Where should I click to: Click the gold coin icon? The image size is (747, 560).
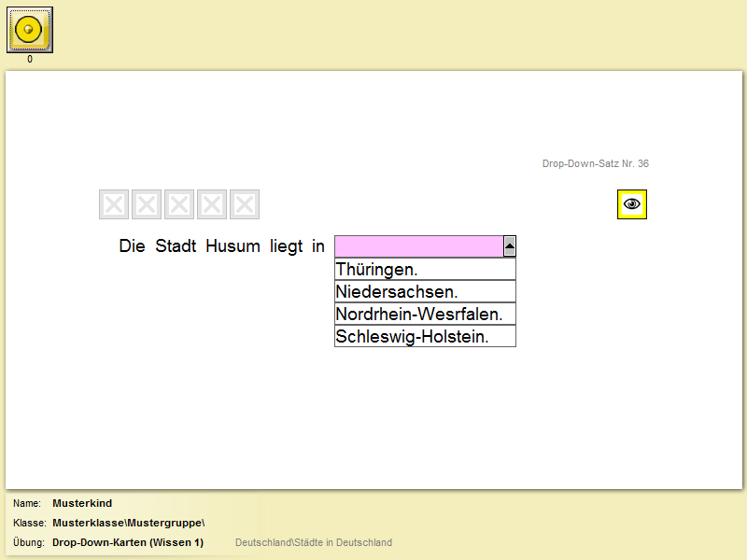(x=30, y=30)
